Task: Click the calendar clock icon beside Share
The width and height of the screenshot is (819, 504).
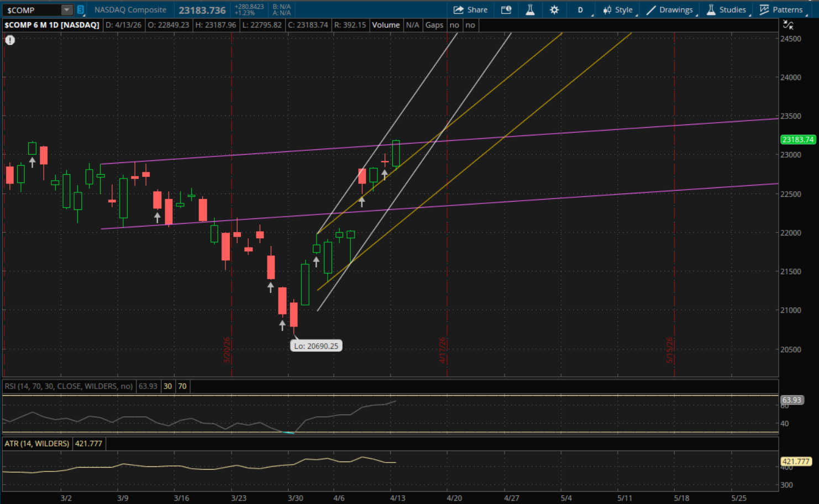Action: tap(506, 10)
